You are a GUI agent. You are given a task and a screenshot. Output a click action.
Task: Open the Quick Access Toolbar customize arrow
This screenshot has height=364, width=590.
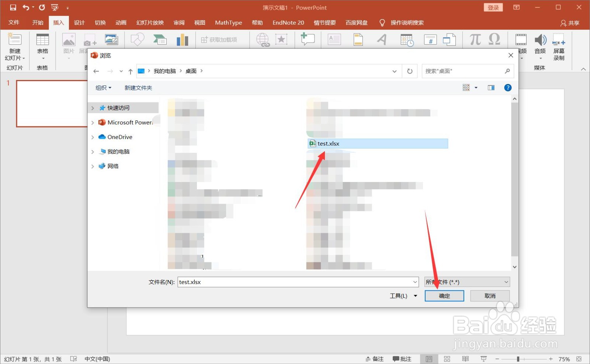click(67, 8)
